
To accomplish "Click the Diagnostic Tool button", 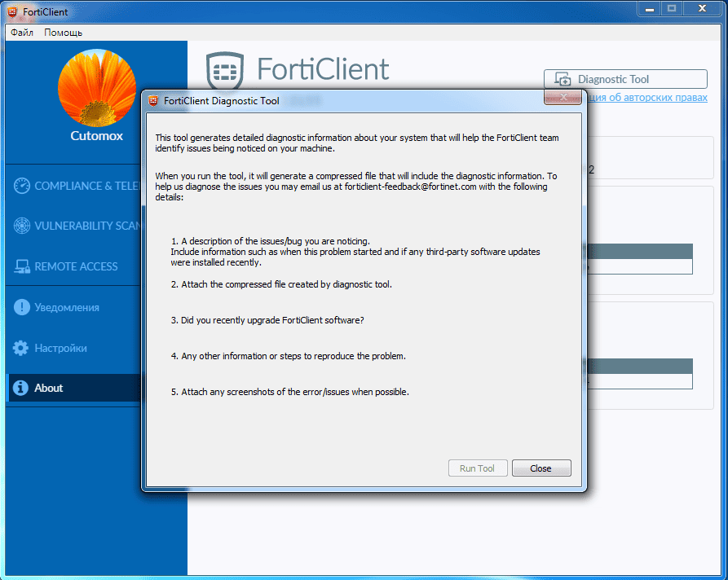I will coord(625,79).
